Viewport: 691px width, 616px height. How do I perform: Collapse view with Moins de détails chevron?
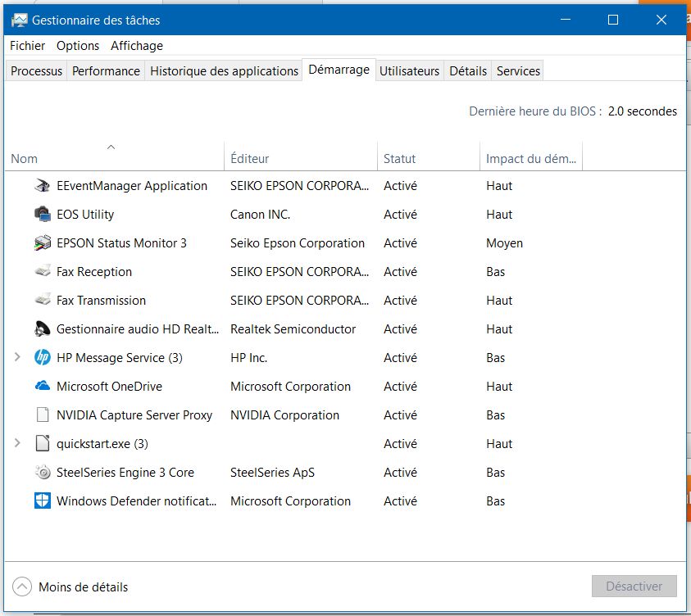[x=23, y=587]
